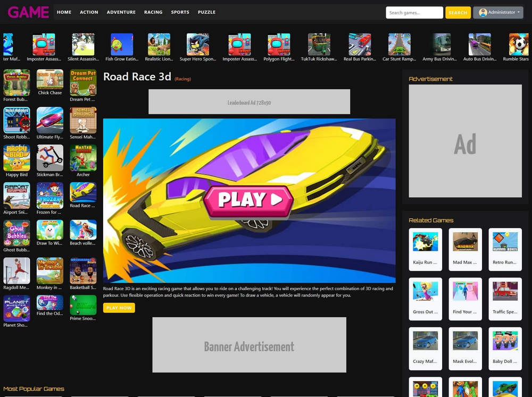This screenshot has width=532, height=397.
Task: Select the Super Hero game icon
Action: (198, 45)
